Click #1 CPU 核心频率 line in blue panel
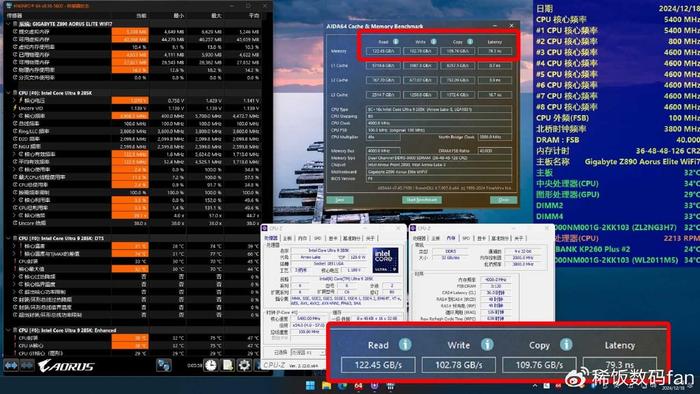This screenshot has height=394, width=700. click(617, 30)
